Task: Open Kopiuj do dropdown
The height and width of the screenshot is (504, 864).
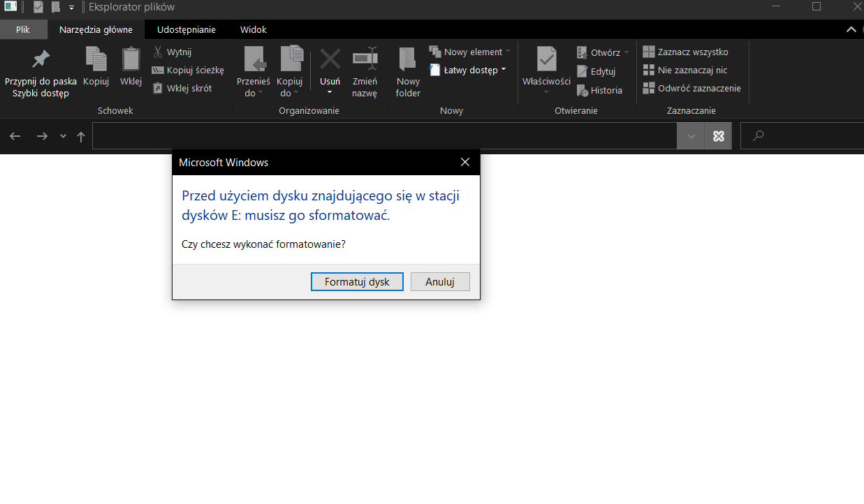Action: pyautogui.click(x=290, y=72)
